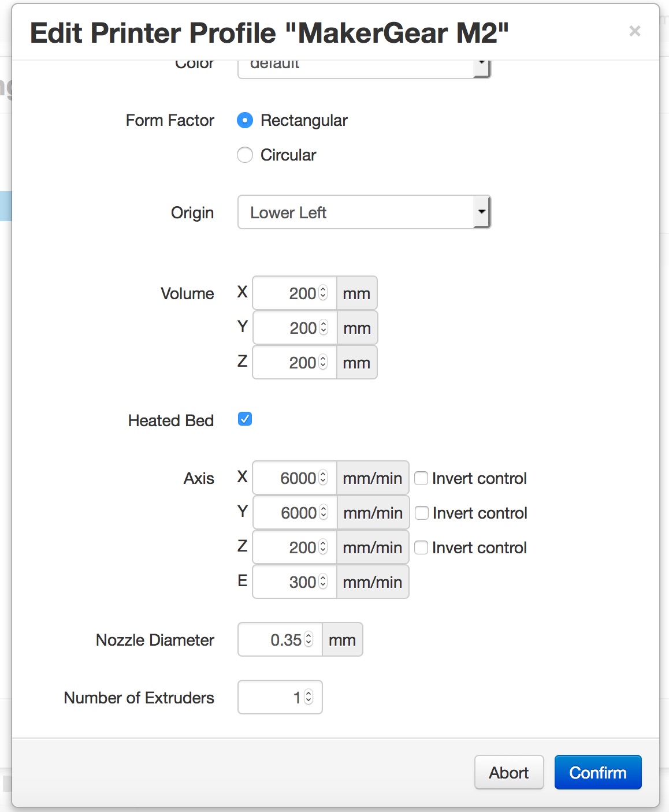669x812 pixels.
Task: Click the Confirm button
Action: click(x=597, y=773)
